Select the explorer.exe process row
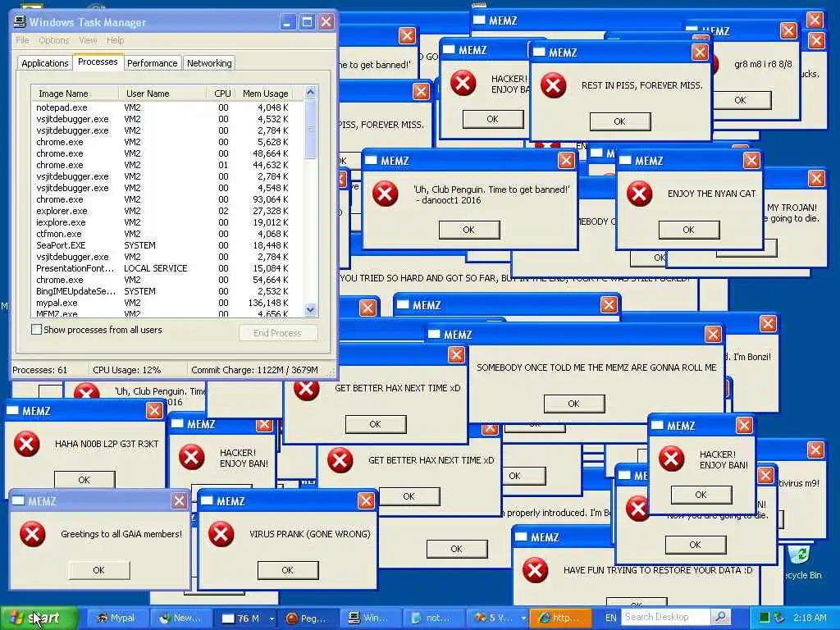This screenshot has width=840, height=630. (167, 211)
